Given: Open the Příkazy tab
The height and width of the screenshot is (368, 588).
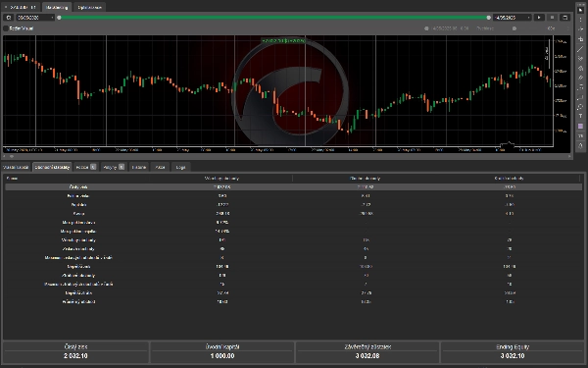Looking at the screenshot, I should point(114,167).
